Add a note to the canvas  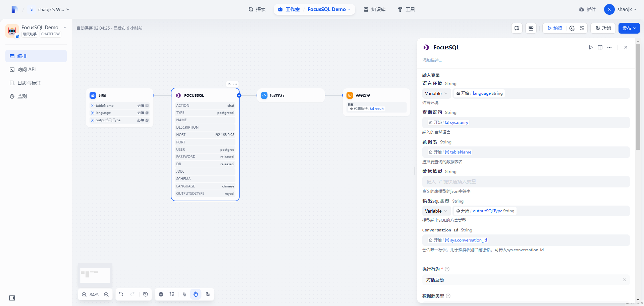coord(172,294)
